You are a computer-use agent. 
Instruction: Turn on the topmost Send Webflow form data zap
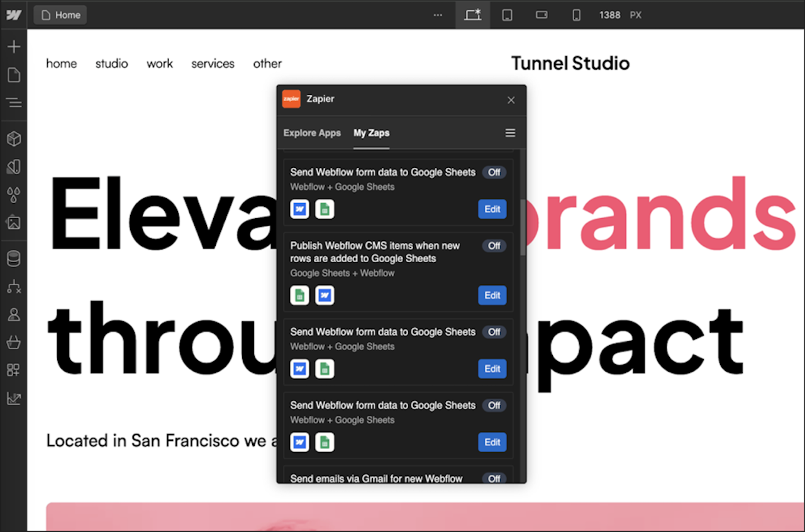(494, 172)
